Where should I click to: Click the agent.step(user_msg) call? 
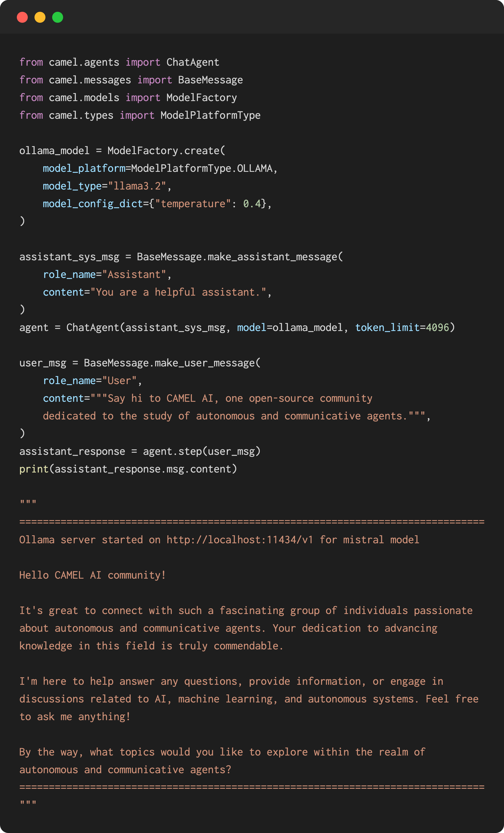coord(202,451)
